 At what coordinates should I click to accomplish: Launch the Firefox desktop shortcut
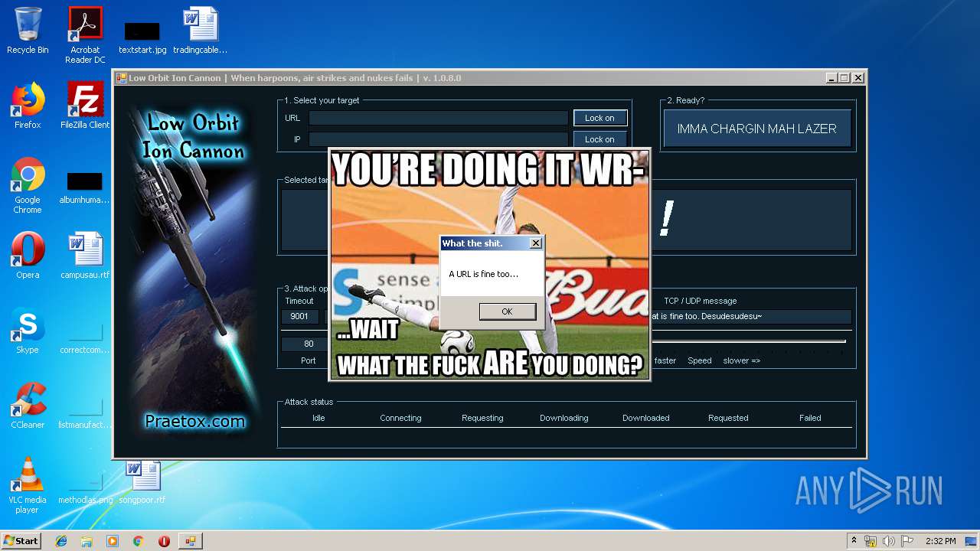(x=28, y=106)
